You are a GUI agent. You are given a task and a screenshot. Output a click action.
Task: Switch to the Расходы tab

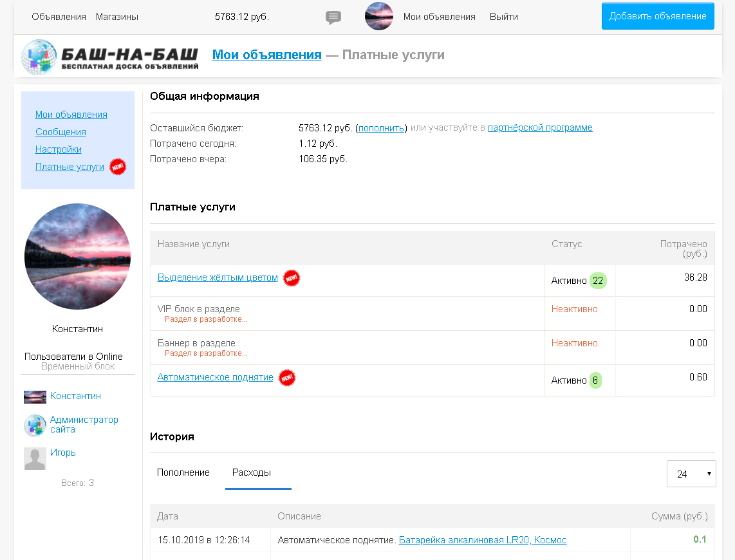click(252, 472)
